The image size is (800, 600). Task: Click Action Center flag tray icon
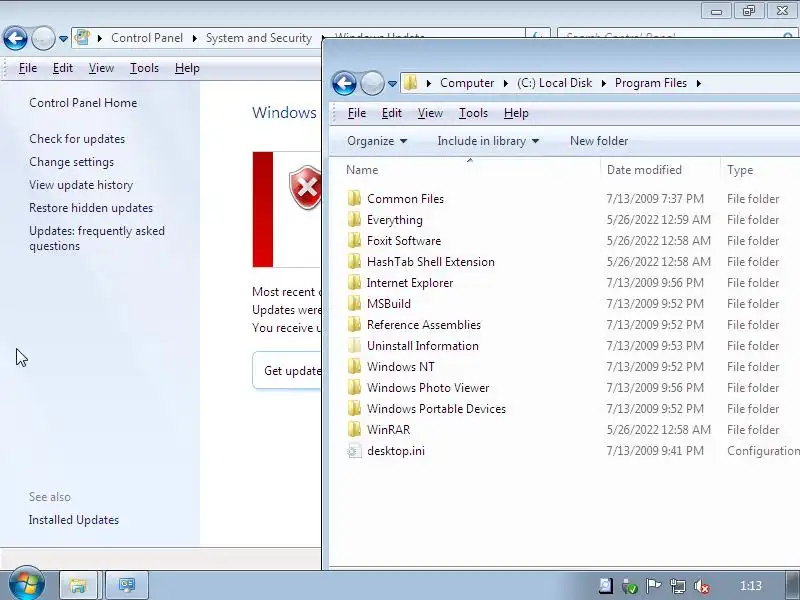click(653, 586)
